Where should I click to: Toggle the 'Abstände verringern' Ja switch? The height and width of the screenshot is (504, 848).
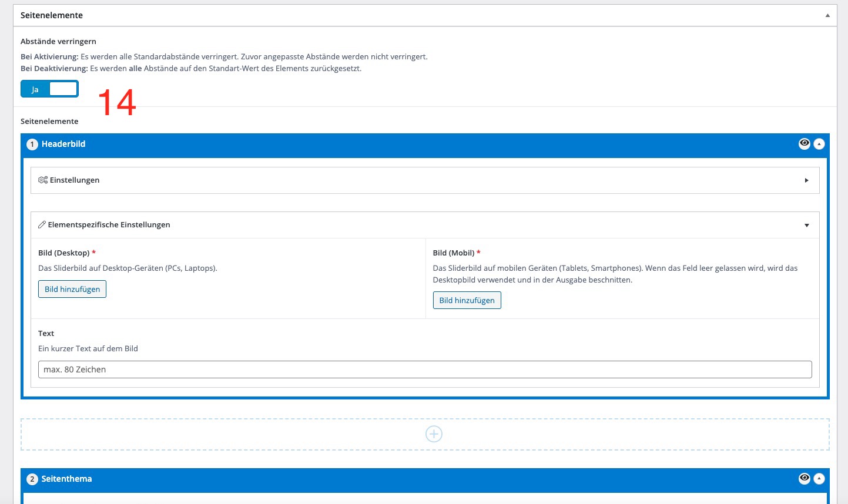(49, 89)
